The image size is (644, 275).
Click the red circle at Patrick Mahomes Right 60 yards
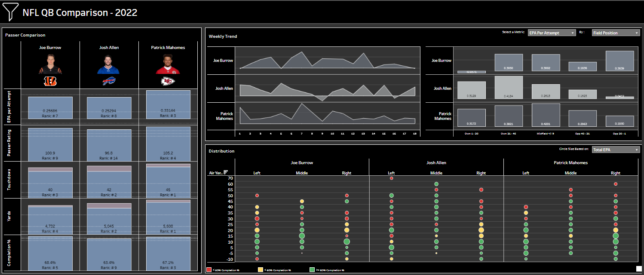pyautogui.click(x=616, y=184)
